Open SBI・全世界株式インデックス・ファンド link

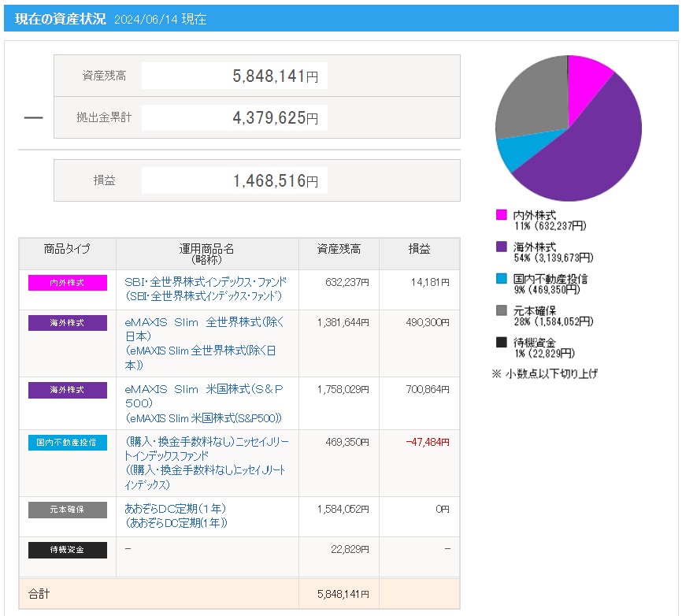pos(206,281)
